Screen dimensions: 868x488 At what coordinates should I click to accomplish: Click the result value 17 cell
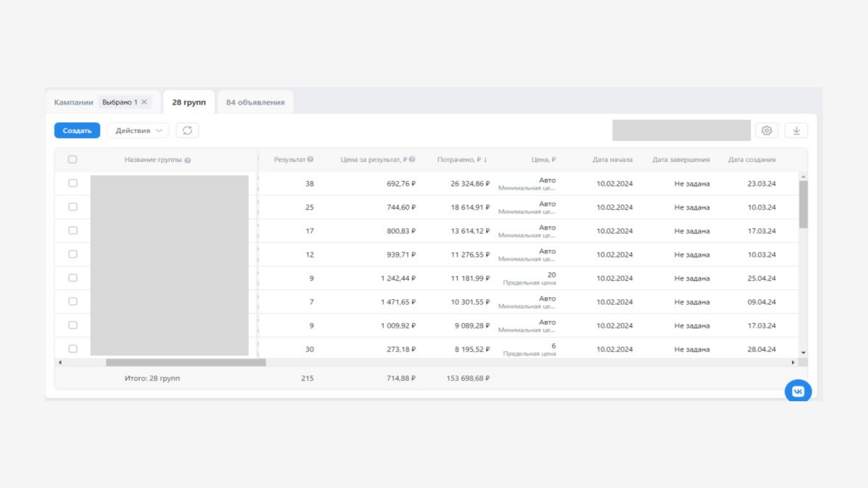309,231
